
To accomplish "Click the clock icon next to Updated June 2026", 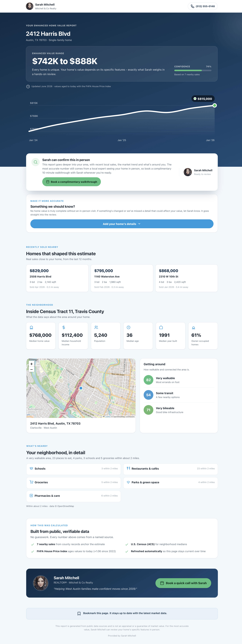I will tap(28, 86).
